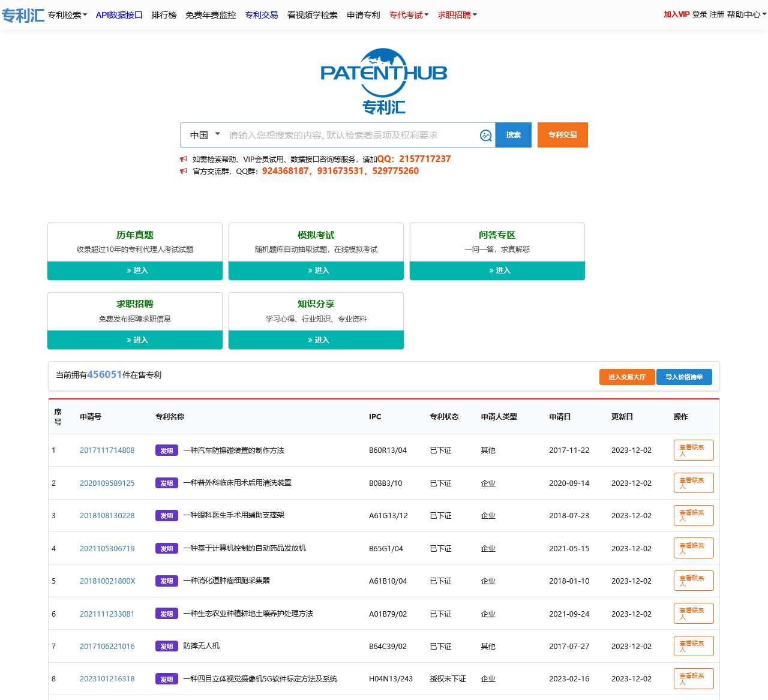Enter the 模拟考试 section
768x700 pixels.
316,271
